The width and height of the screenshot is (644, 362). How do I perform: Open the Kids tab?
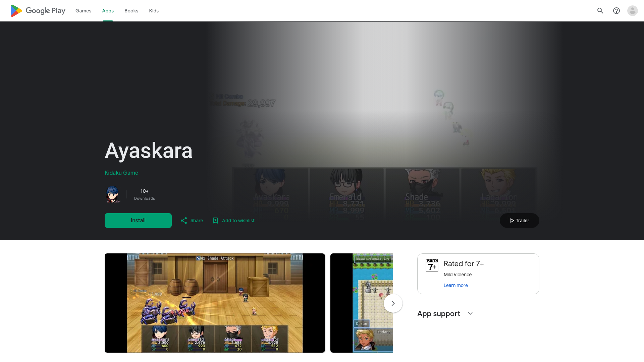click(154, 11)
